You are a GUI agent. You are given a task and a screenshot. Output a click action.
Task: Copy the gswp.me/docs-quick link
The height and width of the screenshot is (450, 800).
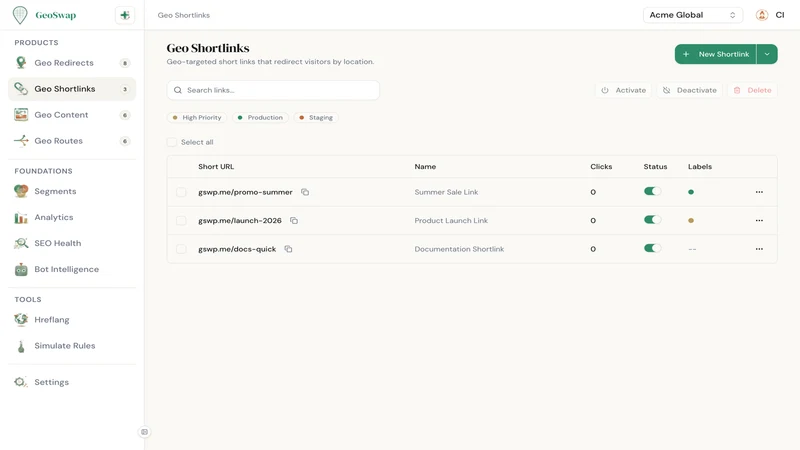288,249
